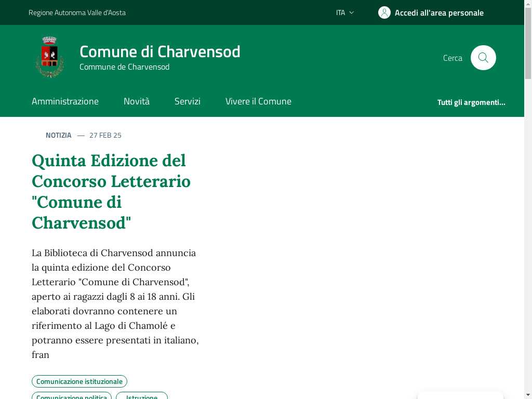Open the Servizi menu
Screen dimensions: 532x399
pos(187,101)
